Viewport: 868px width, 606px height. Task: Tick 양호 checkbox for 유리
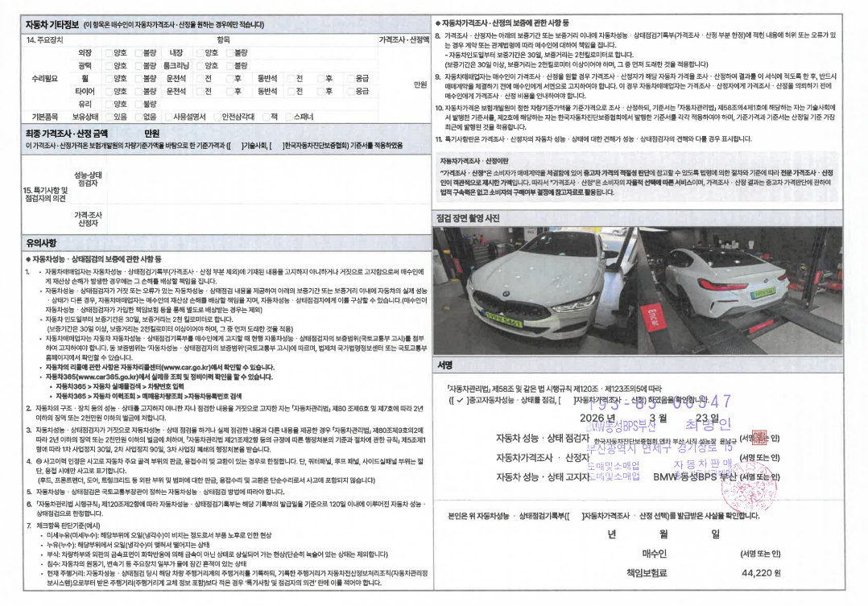(109, 104)
